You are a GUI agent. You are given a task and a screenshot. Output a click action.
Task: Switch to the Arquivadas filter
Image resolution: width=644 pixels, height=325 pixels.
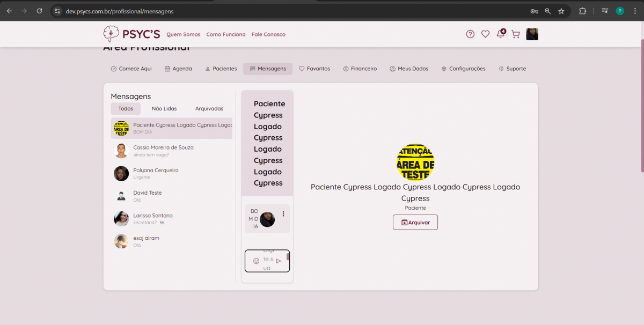coord(209,108)
